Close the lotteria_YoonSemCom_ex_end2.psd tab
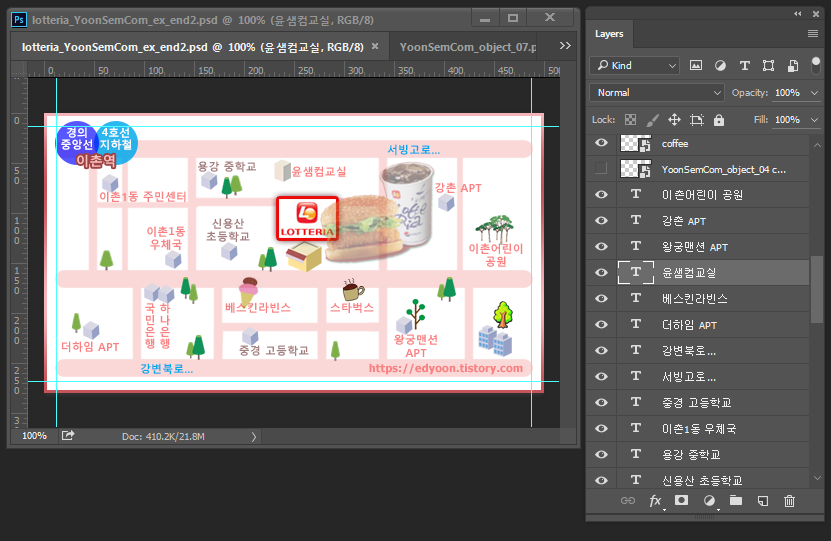The width and height of the screenshot is (831, 541). 375,46
